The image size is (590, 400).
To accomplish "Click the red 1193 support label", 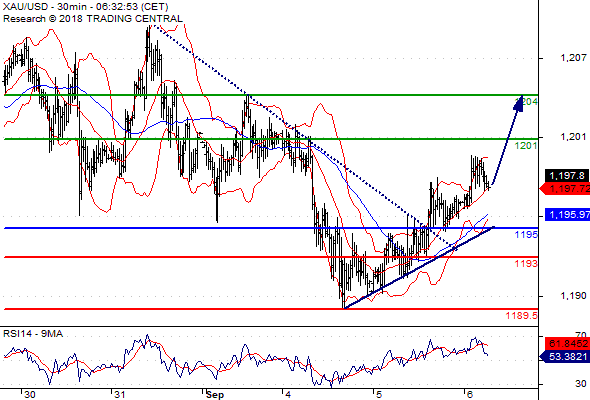I will coord(526,263).
